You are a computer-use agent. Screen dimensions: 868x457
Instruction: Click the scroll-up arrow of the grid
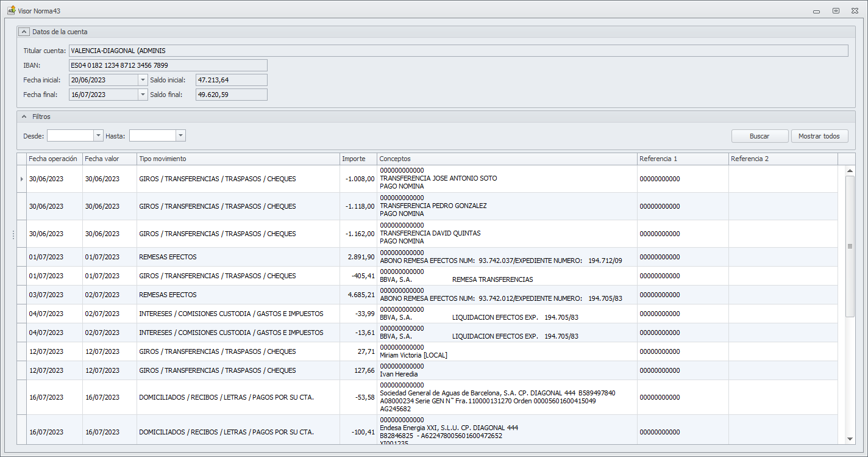(850, 171)
